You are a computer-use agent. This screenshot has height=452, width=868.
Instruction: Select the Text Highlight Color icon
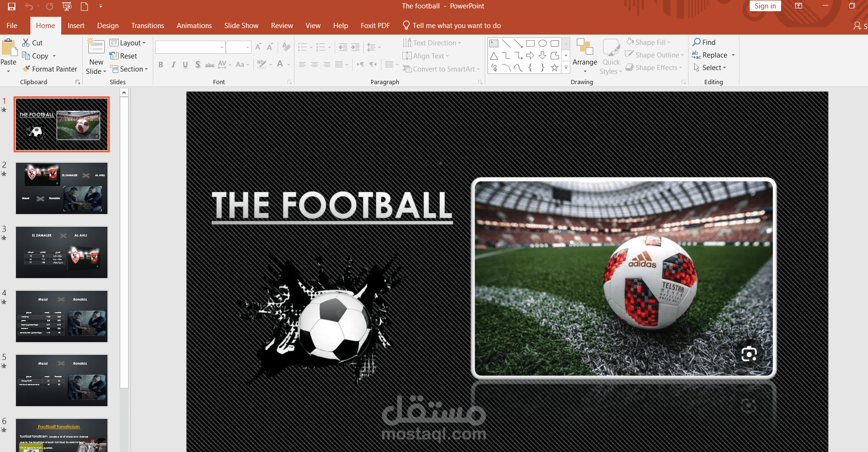(262, 65)
